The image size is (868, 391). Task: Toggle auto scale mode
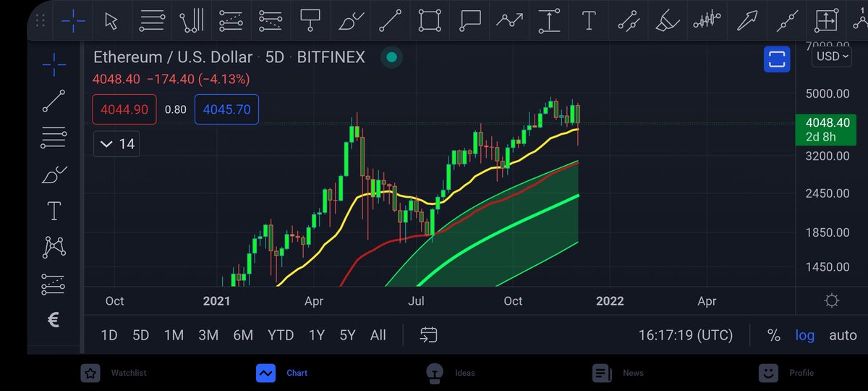[843, 335]
